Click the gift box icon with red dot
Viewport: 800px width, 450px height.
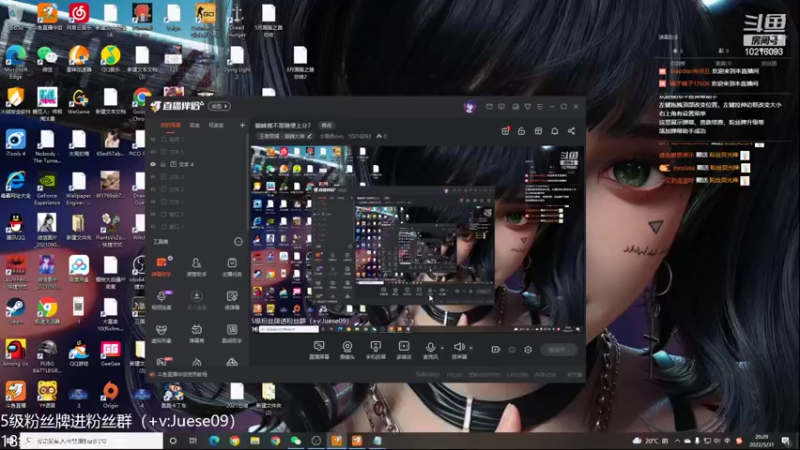(505, 131)
